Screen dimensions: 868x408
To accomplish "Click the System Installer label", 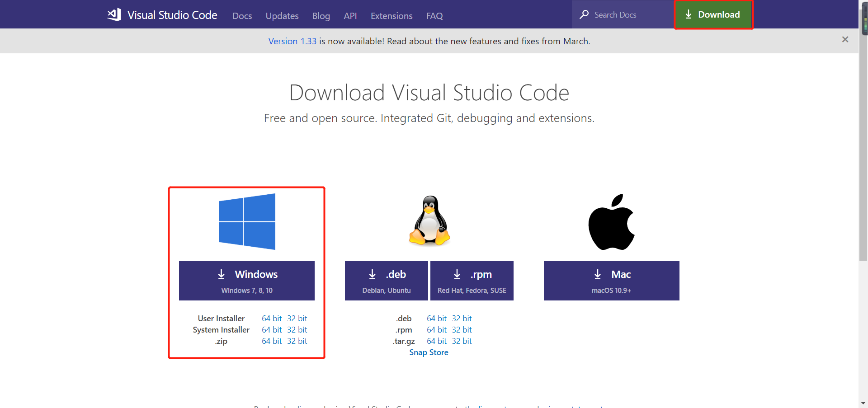I will click(x=221, y=330).
